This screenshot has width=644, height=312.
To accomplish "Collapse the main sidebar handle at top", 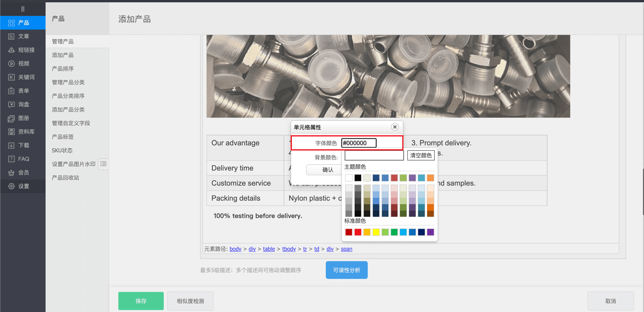I will pyautogui.click(x=22, y=9).
